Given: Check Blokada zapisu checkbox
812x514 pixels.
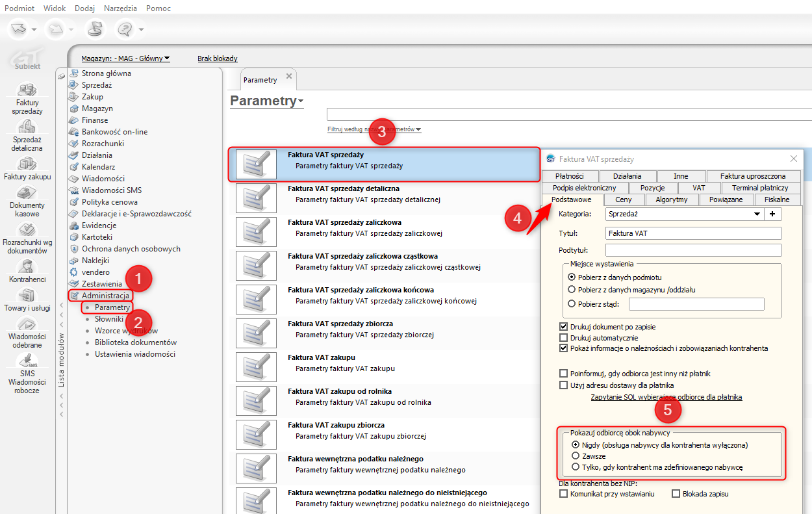Looking at the screenshot, I should coord(676,494).
